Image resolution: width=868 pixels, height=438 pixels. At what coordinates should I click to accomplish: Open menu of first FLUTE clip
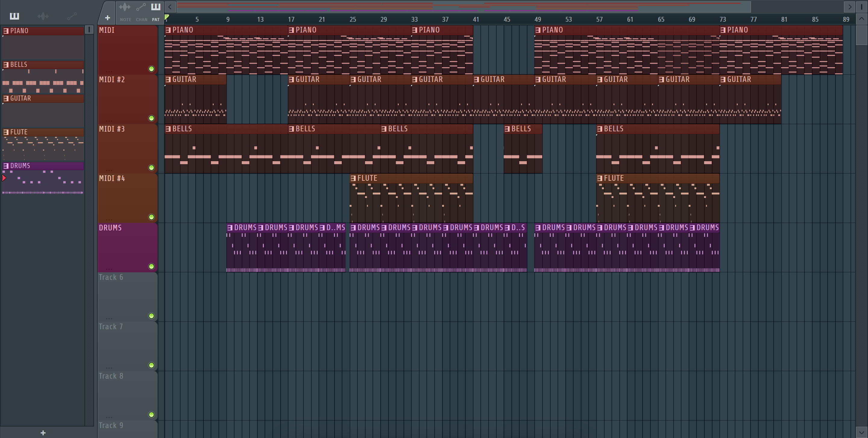353,178
